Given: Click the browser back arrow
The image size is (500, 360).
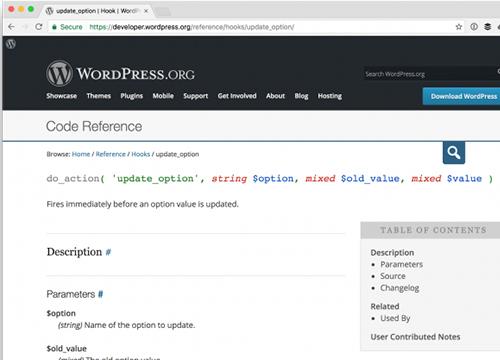Looking at the screenshot, I should [11, 27].
